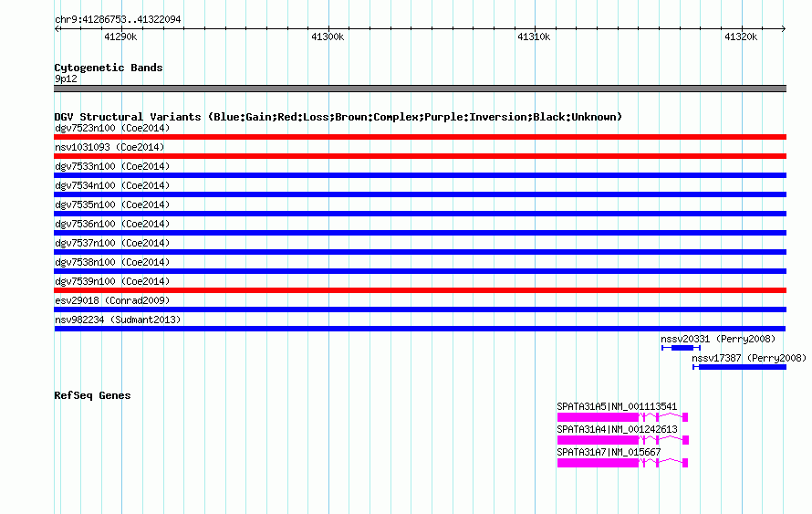Select the dgv7538n100 (Coe2014) gain bar

(x=420, y=271)
